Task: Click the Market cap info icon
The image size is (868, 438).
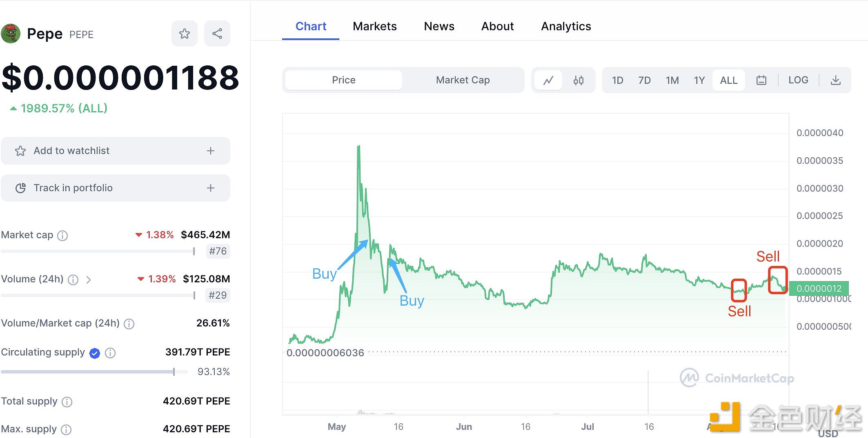Action: click(62, 235)
